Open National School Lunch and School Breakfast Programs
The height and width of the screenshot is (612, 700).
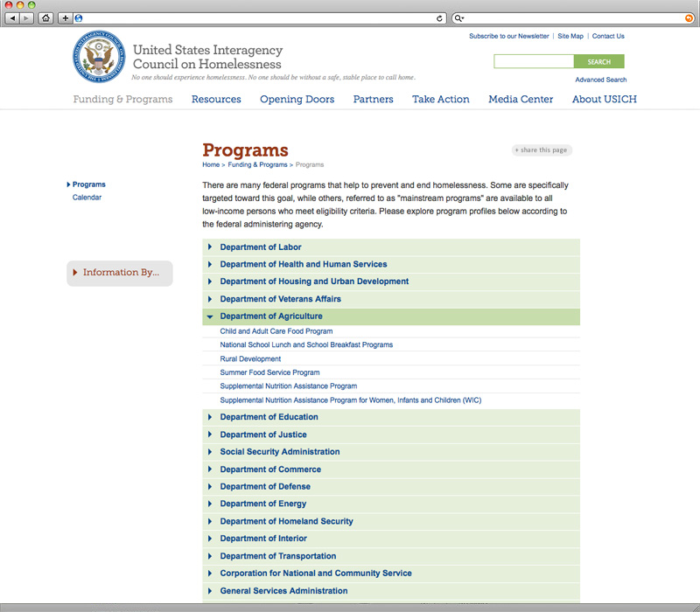306,344
